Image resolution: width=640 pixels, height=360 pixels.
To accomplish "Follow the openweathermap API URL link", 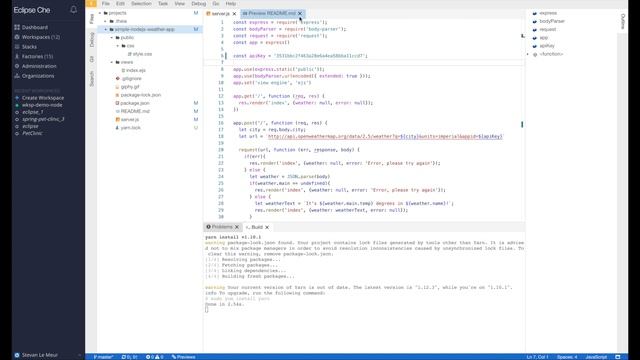I will [x=385, y=136].
